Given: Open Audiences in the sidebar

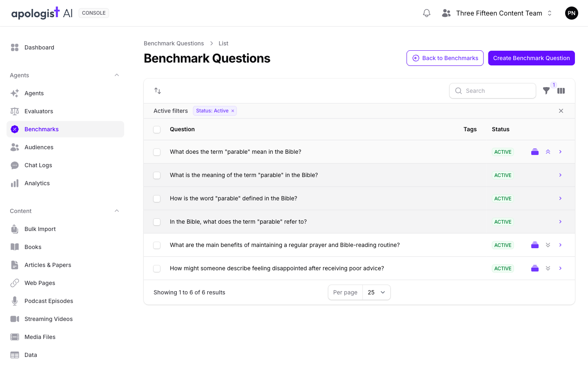Looking at the screenshot, I should point(65,147).
